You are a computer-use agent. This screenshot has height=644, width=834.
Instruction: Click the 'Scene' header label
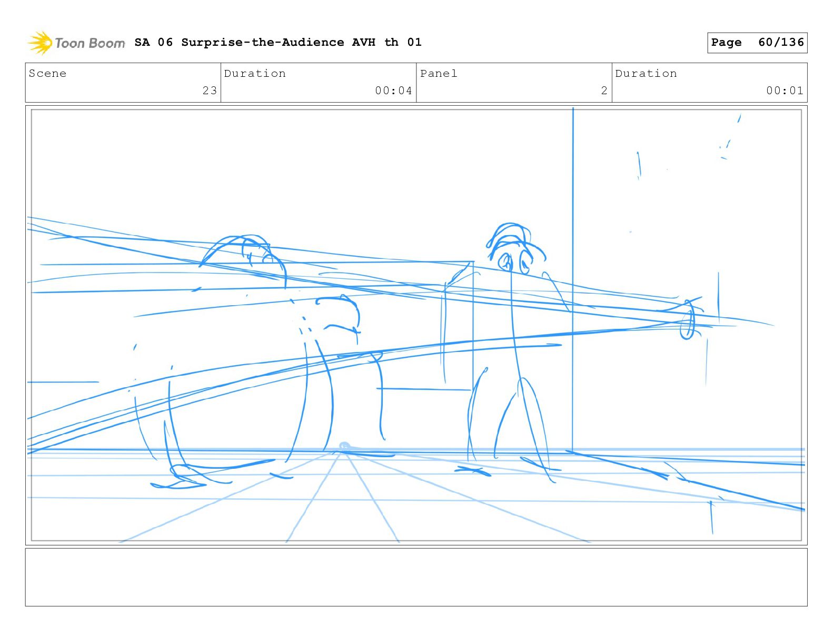point(47,73)
